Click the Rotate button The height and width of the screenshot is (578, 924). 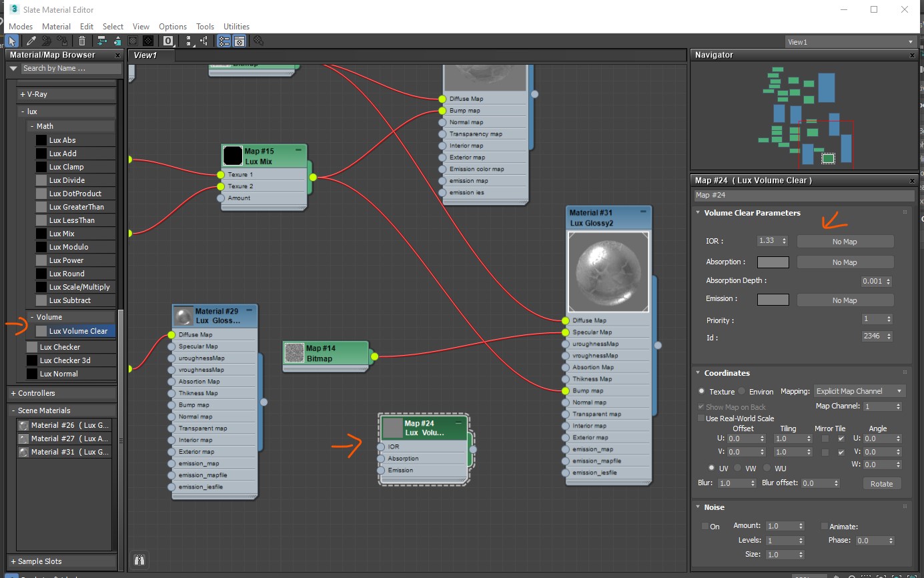click(x=881, y=484)
